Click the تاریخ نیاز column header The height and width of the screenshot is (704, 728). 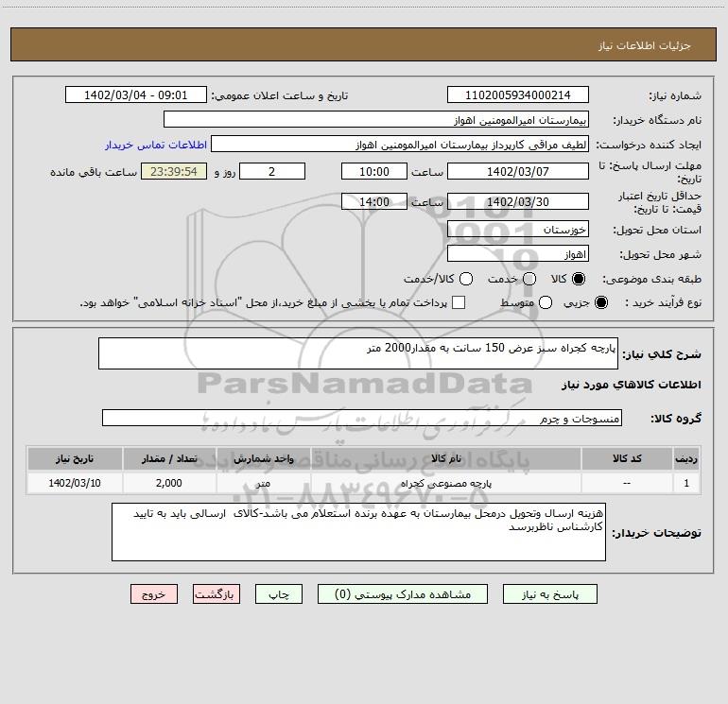(x=75, y=458)
